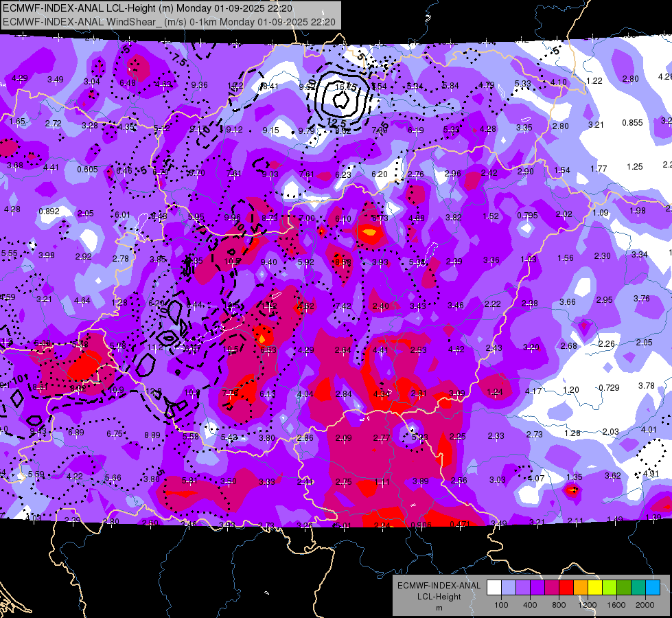Click the '4.10' grid value

[x=559, y=82]
